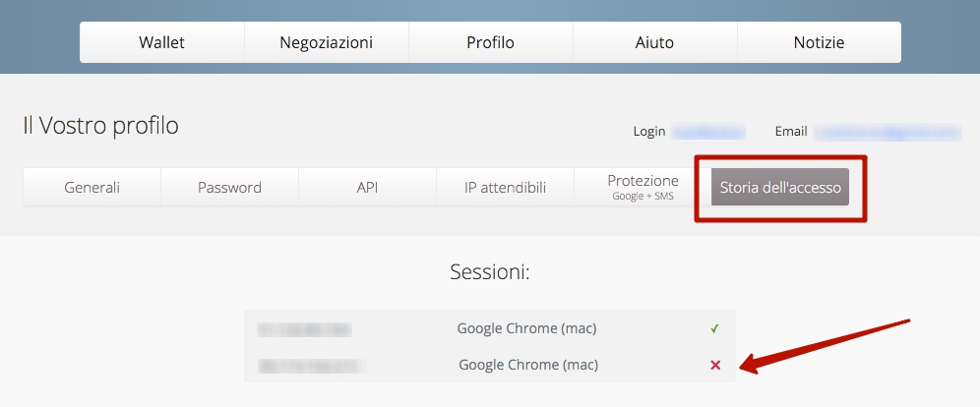980x407 pixels.
Task: Select the second Google Chrome (mac) session row
Action: [x=490, y=365]
